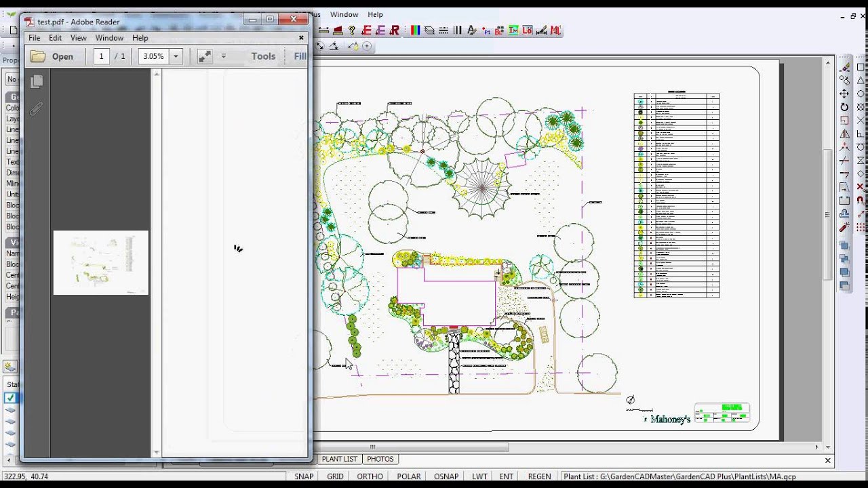Click the Mahoney's logo text in the drawing
The width and height of the screenshot is (868, 488).
[x=670, y=419]
